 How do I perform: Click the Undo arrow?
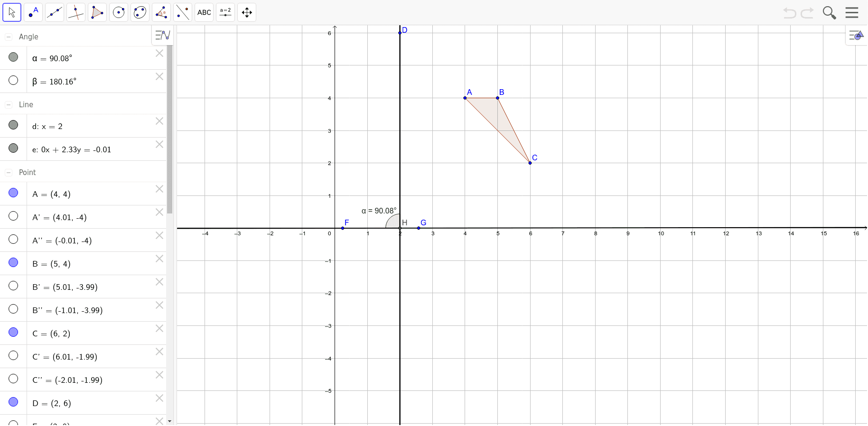click(x=790, y=13)
